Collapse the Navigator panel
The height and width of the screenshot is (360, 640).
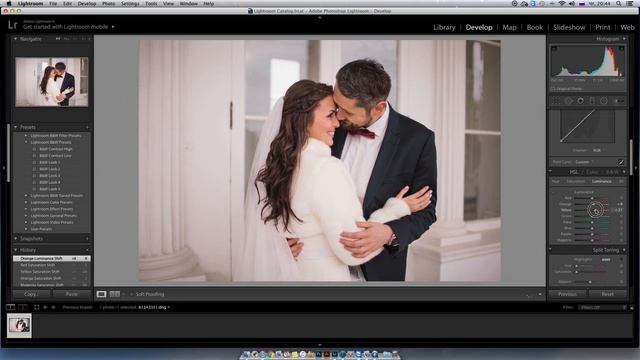point(16,39)
